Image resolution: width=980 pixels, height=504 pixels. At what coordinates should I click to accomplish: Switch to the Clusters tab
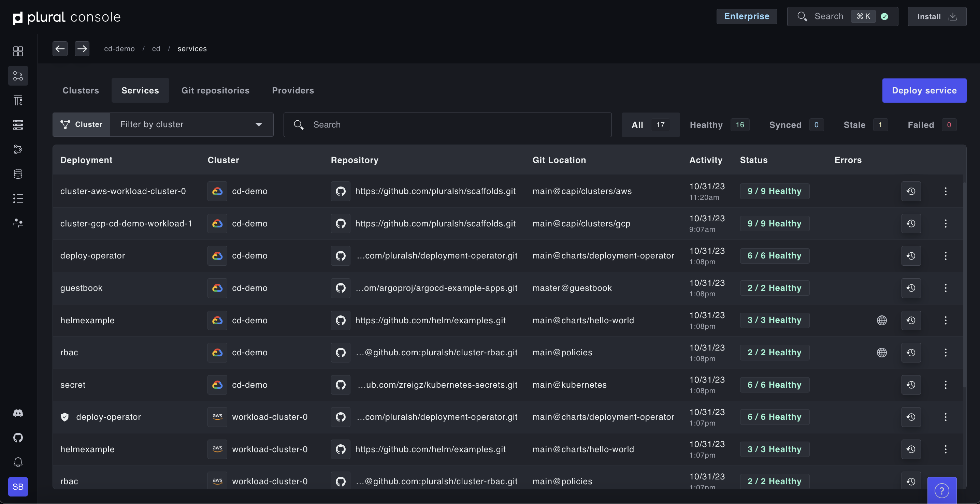tap(81, 90)
